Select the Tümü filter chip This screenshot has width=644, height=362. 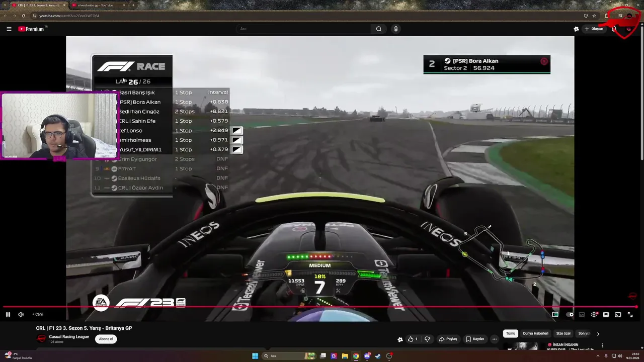click(511, 333)
